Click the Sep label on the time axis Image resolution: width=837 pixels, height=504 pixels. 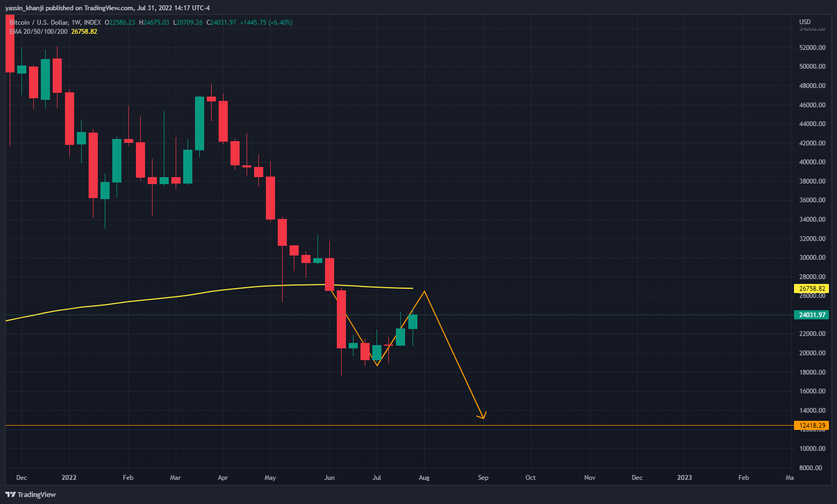coord(484,478)
